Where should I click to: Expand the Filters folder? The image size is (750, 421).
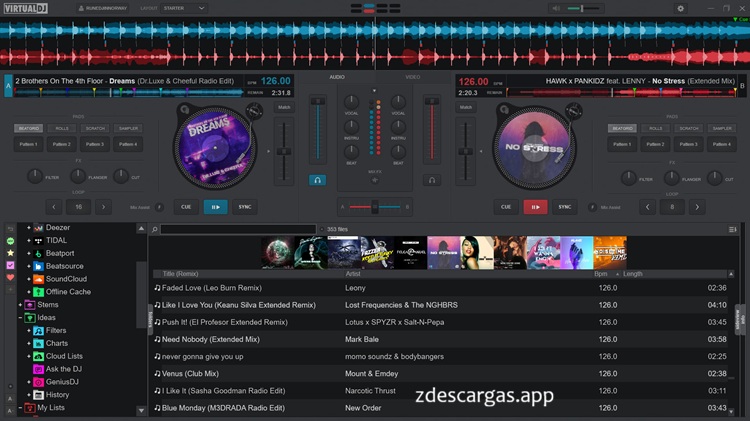coord(29,331)
